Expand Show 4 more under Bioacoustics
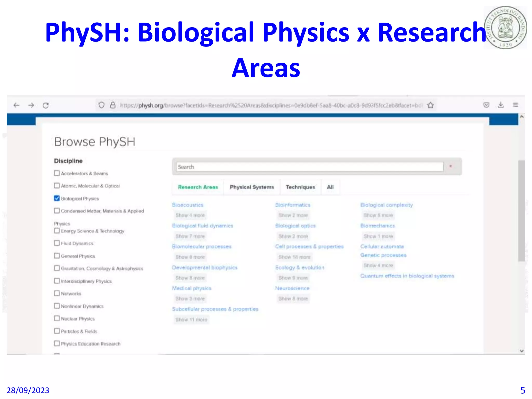Image resolution: width=532 pixels, height=399 pixels. [190, 215]
